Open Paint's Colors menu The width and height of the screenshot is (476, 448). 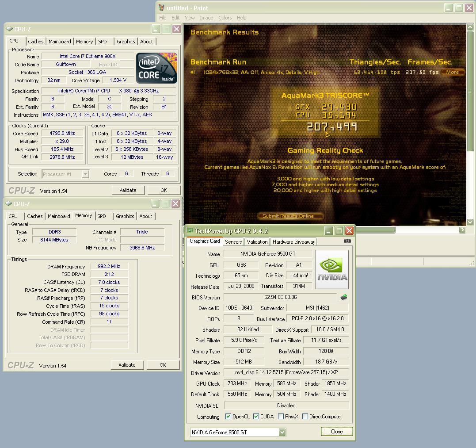[225, 18]
